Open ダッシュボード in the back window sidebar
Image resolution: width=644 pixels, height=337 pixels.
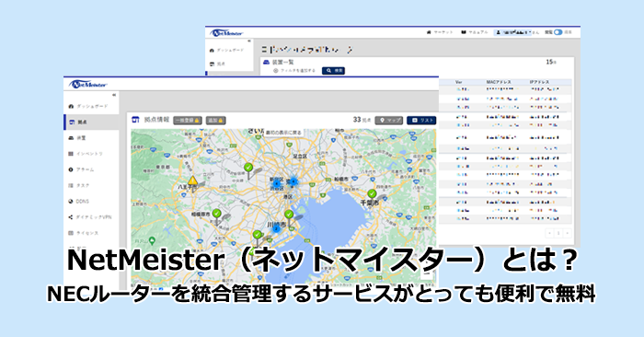tap(226, 50)
